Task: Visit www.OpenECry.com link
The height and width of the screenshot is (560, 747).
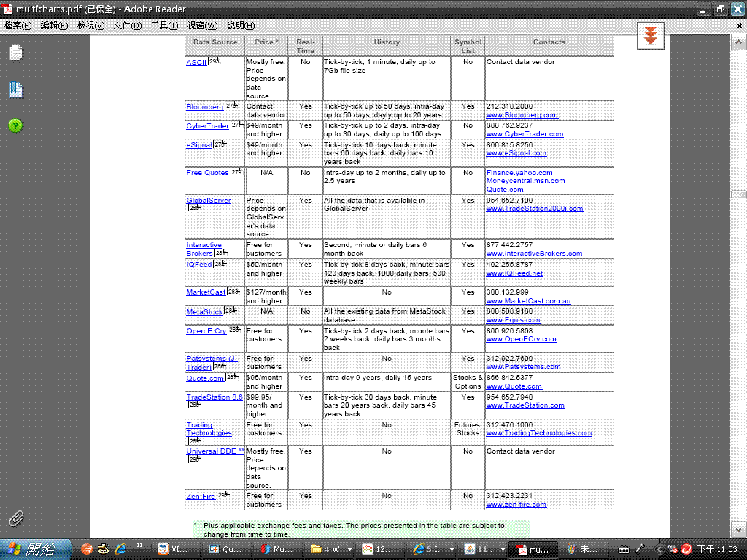Action: click(x=521, y=339)
